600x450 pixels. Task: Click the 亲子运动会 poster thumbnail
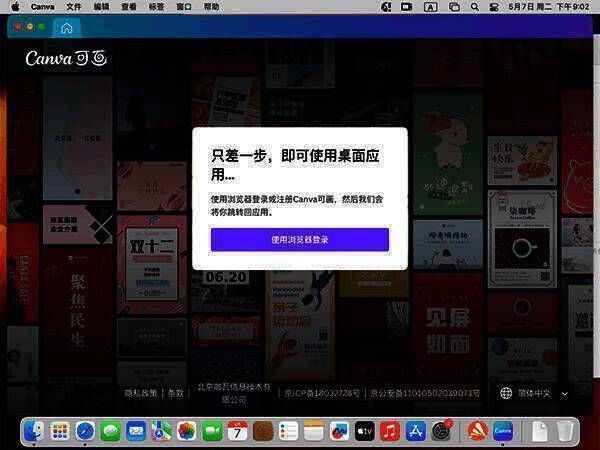pyautogui.click(x=300, y=325)
